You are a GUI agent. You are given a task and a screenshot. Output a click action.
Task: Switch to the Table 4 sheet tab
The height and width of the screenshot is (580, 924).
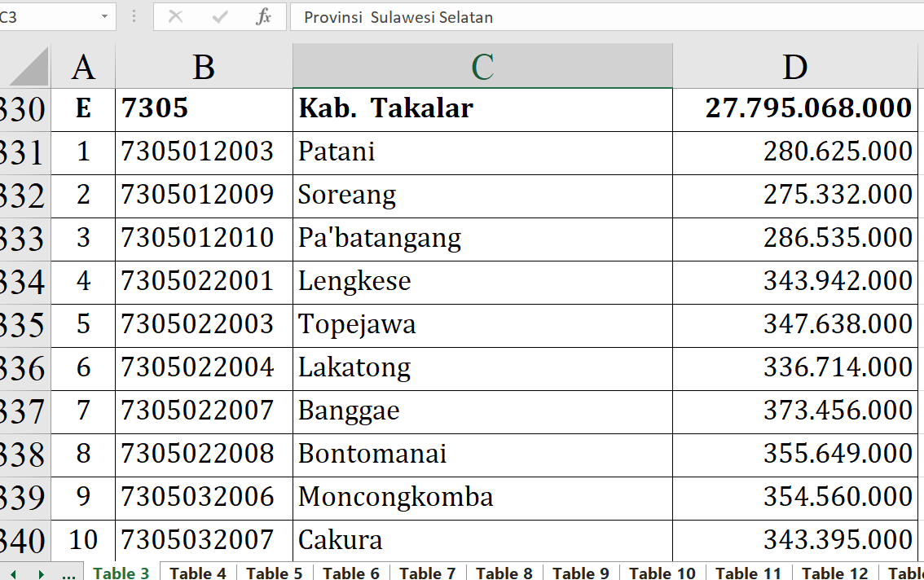click(x=198, y=573)
